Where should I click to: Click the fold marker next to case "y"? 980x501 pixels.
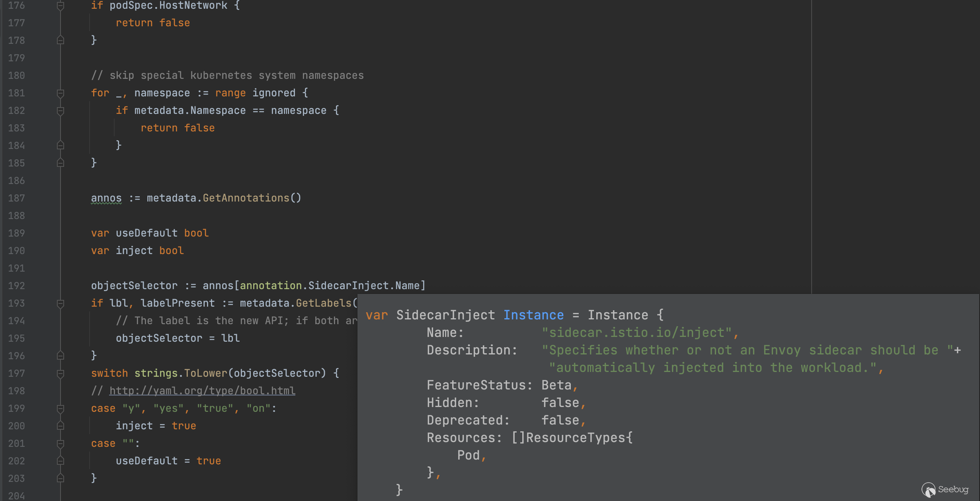coord(61,408)
